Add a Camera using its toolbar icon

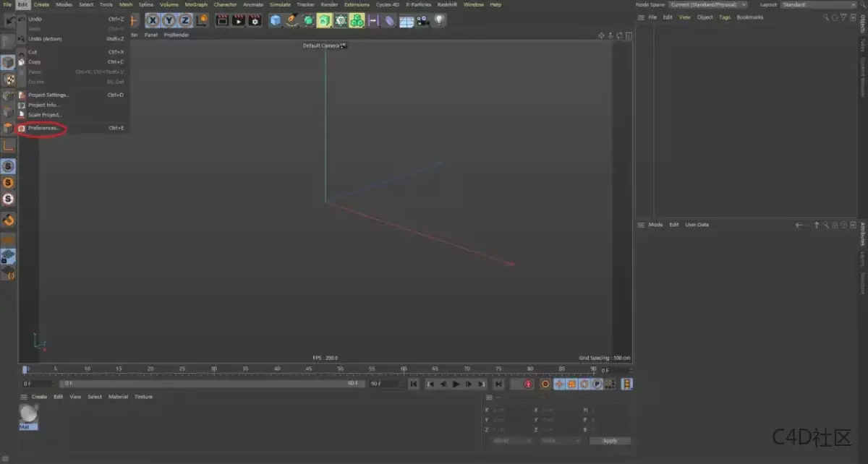[422, 20]
